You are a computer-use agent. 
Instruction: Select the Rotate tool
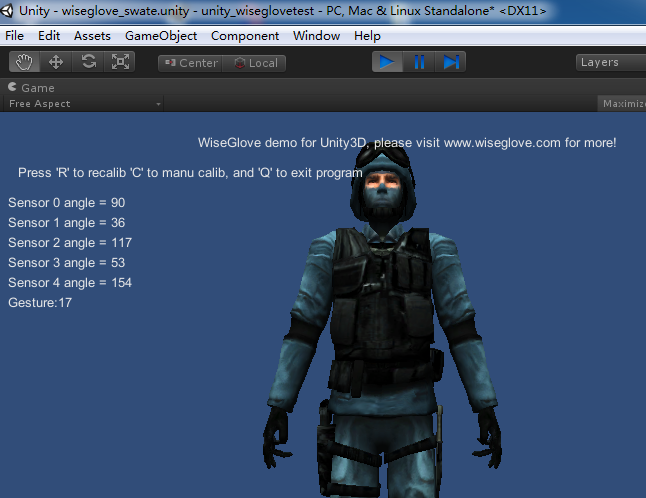pos(89,62)
